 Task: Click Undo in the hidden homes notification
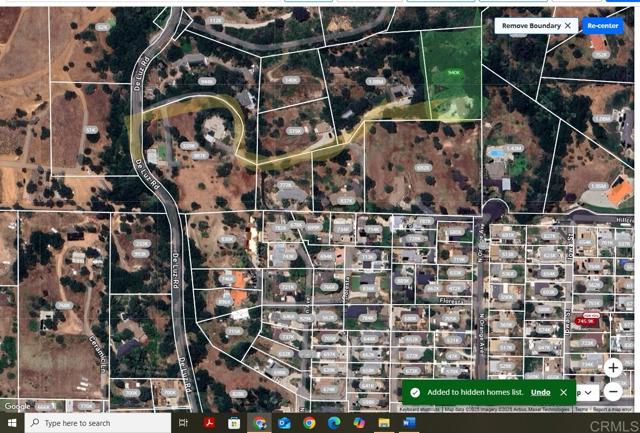(x=540, y=393)
